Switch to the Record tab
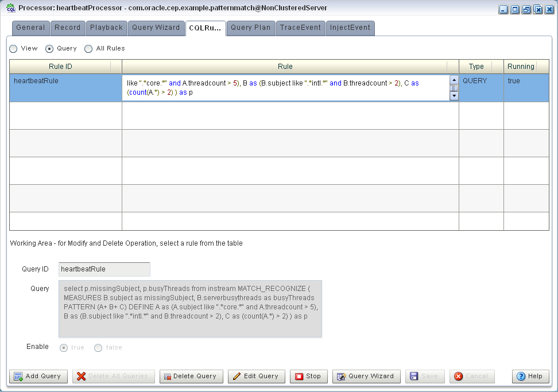The image size is (558, 392). click(x=68, y=28)
